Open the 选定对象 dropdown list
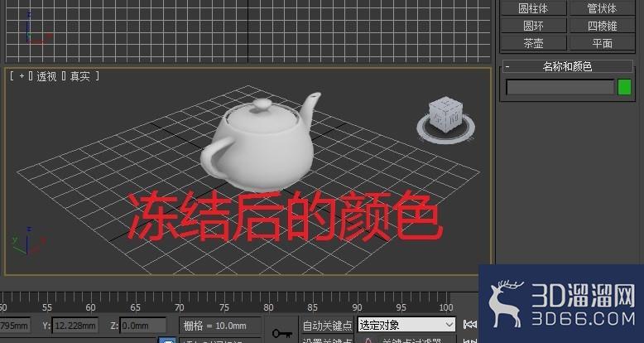Screen dimensions: 644x343 406,325
